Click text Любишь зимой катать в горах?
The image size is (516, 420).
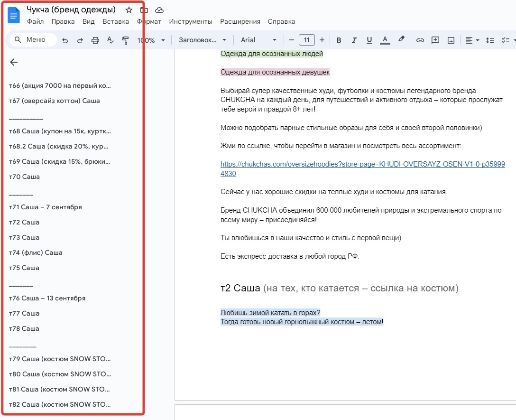(270, 313)
